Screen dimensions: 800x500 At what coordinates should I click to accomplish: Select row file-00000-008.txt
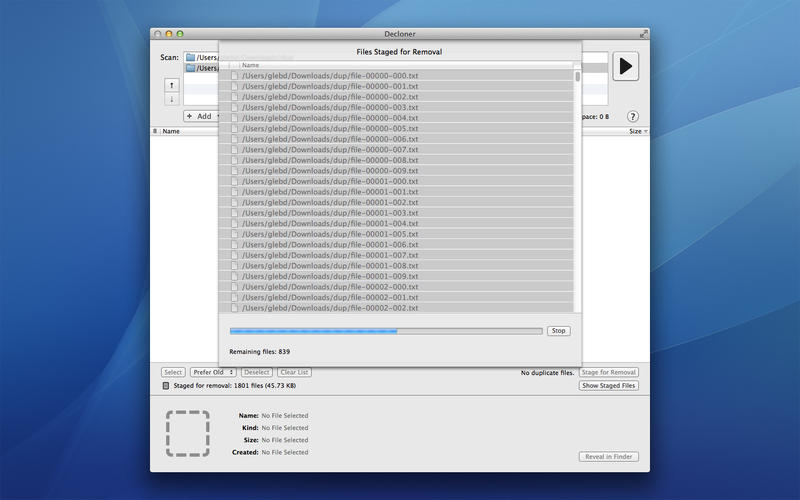396,160
